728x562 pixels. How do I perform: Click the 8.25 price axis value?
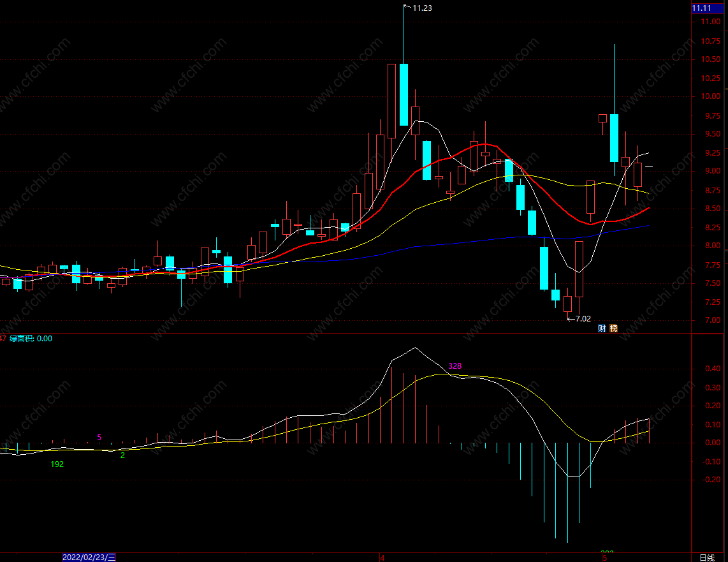tap(713, 228)
